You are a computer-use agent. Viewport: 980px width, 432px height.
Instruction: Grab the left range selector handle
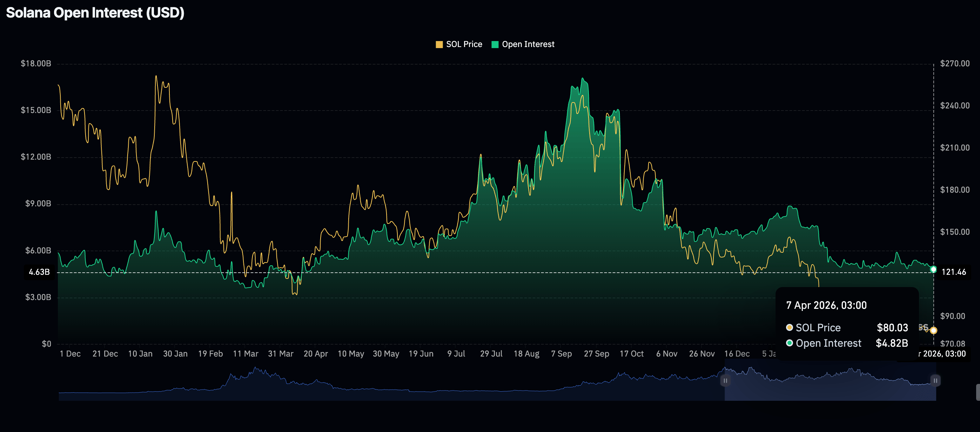725,381
